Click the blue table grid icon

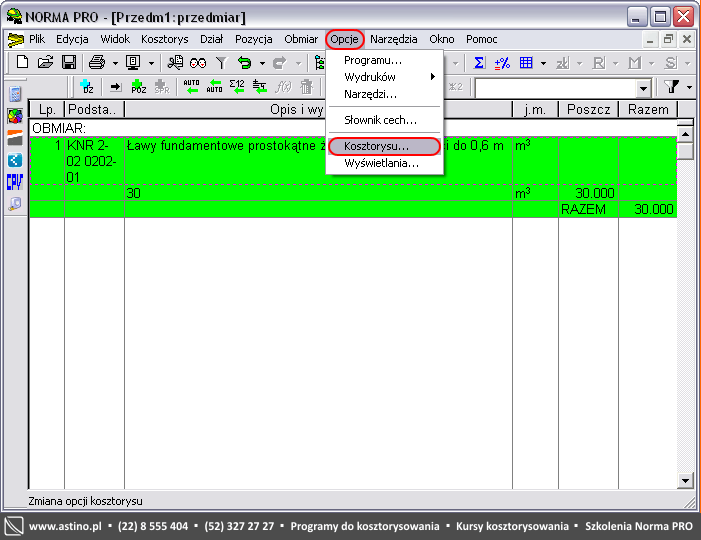526,63
